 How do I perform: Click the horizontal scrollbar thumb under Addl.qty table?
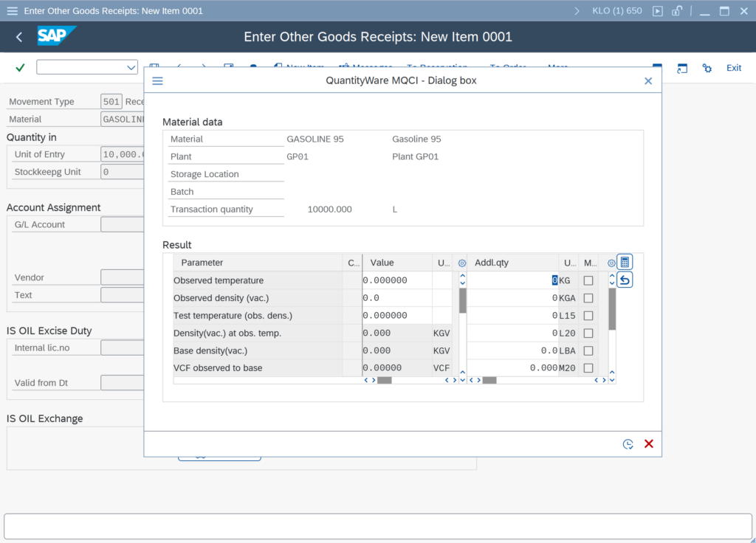(489, 380)
